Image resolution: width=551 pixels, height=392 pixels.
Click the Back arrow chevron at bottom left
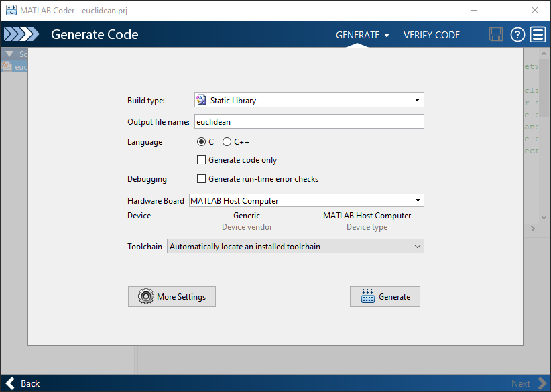[x=9, y=383]
